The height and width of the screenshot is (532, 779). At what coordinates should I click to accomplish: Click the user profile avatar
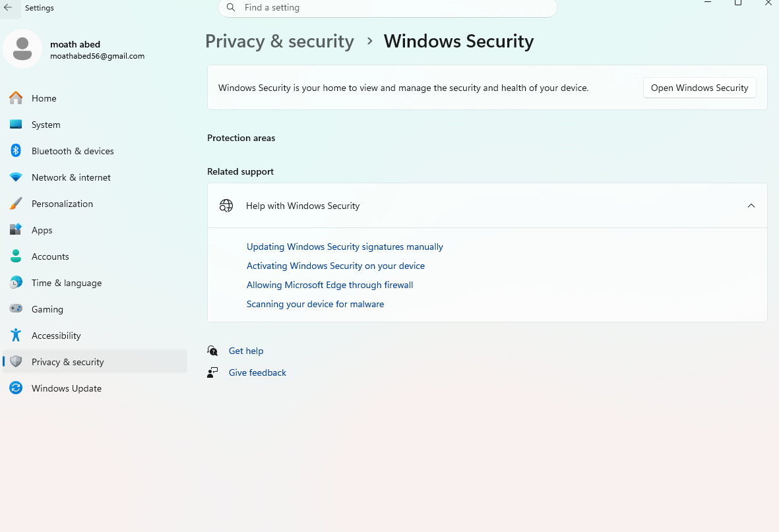[22, 49]
